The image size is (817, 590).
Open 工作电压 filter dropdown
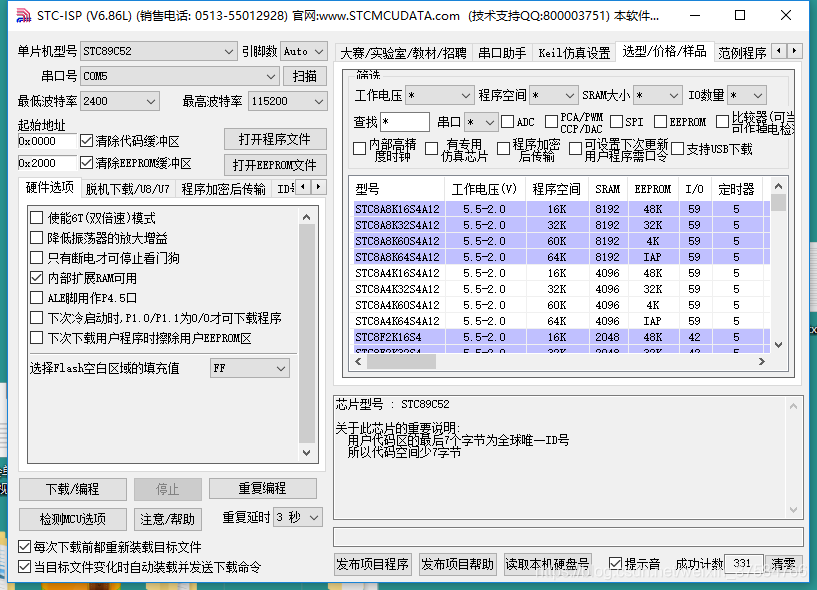point(439,95)
